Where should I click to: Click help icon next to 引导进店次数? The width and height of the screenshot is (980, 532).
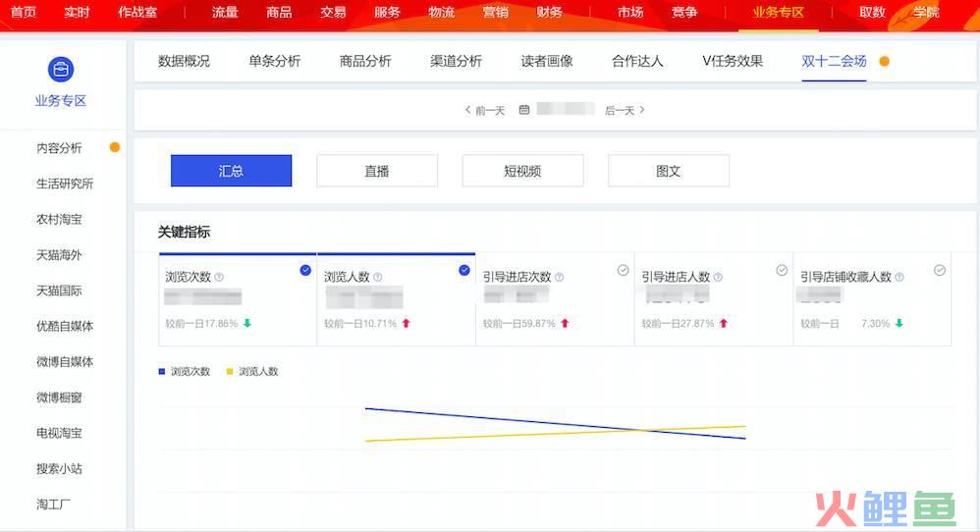pyautogui.click(x=560, y=277)
